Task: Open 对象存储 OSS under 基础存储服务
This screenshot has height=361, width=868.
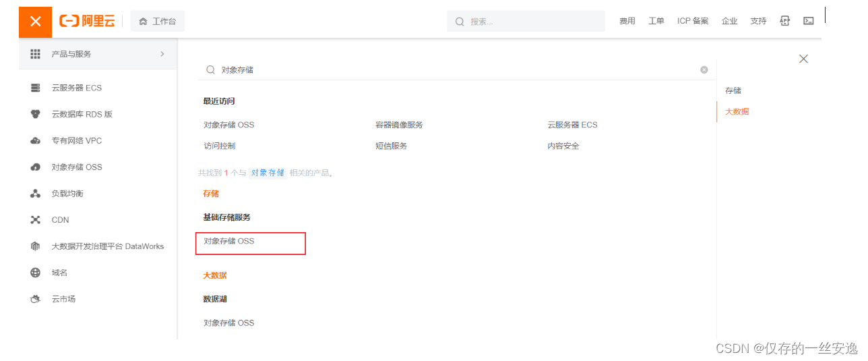Action: click(229, 241)
